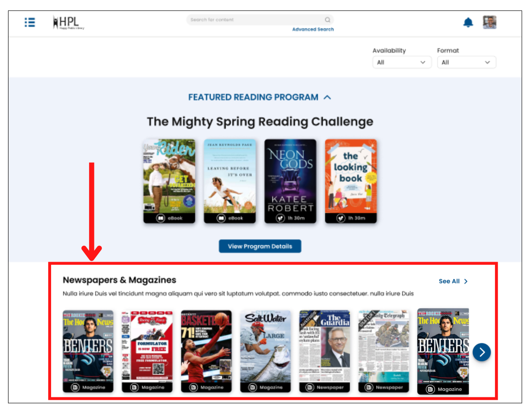Click the search magnifier icon
The height and width of the screenshot is (420, 531).
328,19
